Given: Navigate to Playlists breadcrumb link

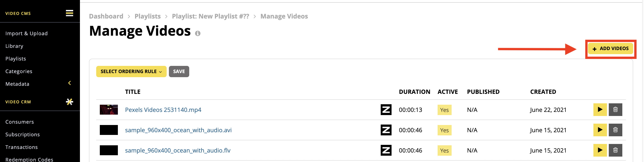Looking at the screenshot, I should coord(147,16).
